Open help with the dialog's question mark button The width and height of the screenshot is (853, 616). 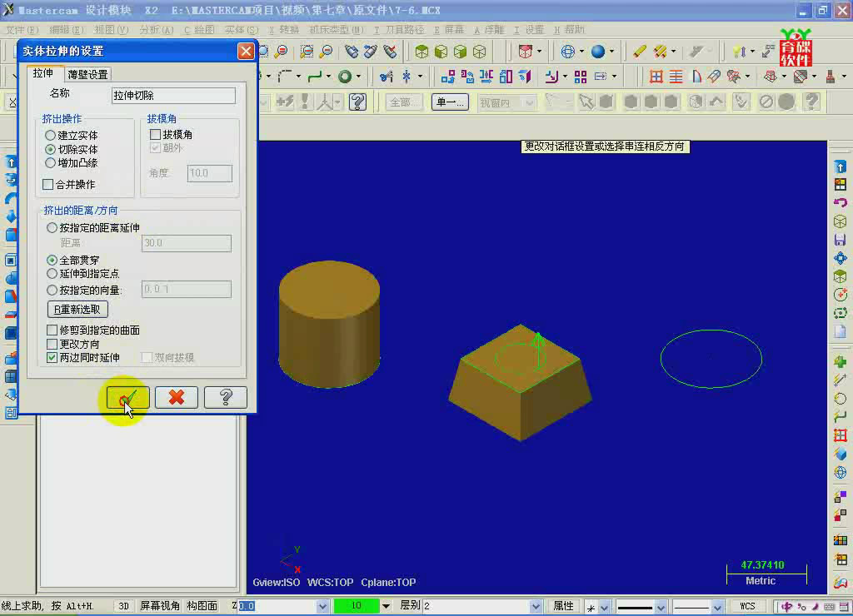click(225, 397)
